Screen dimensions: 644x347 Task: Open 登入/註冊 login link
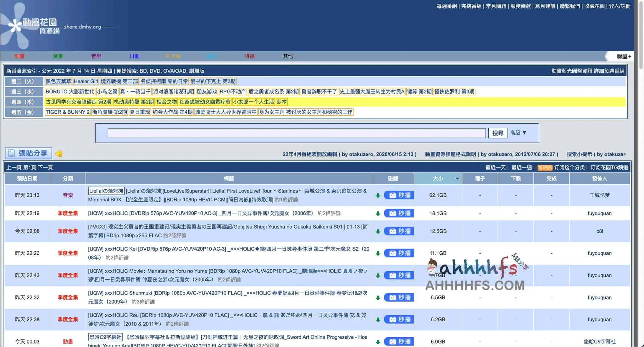619,6
